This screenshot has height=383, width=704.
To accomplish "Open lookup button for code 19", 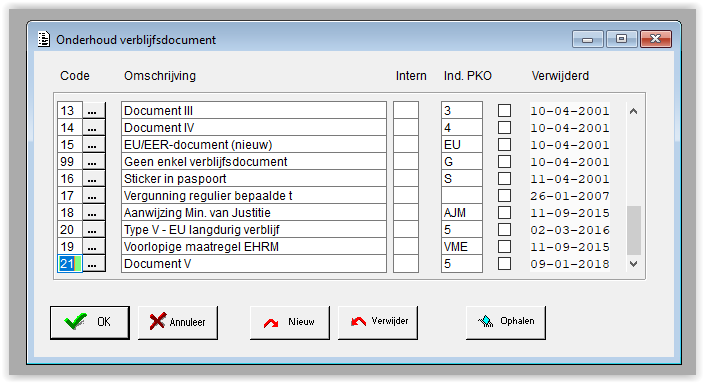I will [93, 247].
